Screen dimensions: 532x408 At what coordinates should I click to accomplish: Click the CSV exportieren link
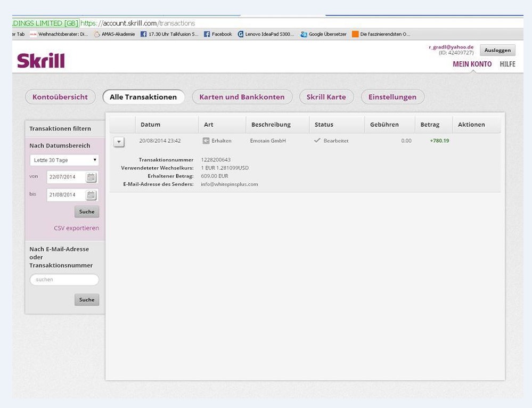(x=76, y=228)
